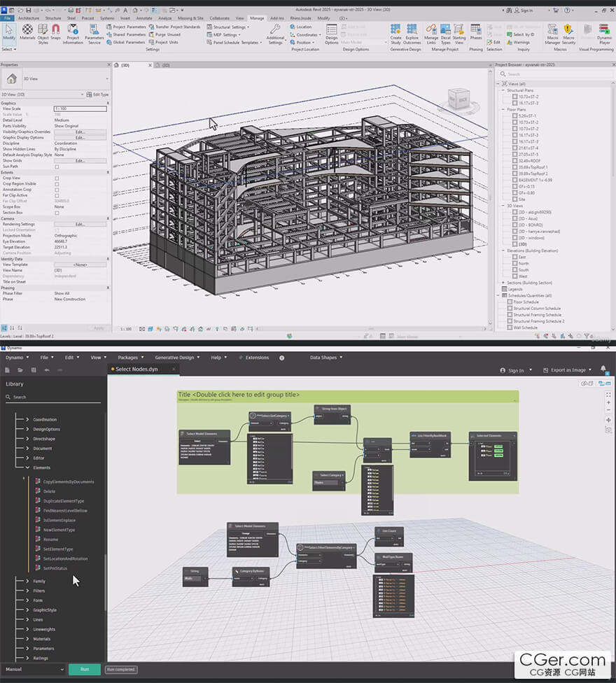Open the Packages menu in Dynamo
The height and width of the screenshot is (683, 616).
click(131, 357)
